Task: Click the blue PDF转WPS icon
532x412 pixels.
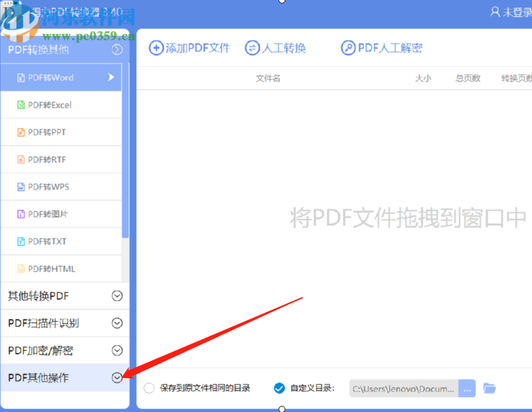Action: click(21, 187)
